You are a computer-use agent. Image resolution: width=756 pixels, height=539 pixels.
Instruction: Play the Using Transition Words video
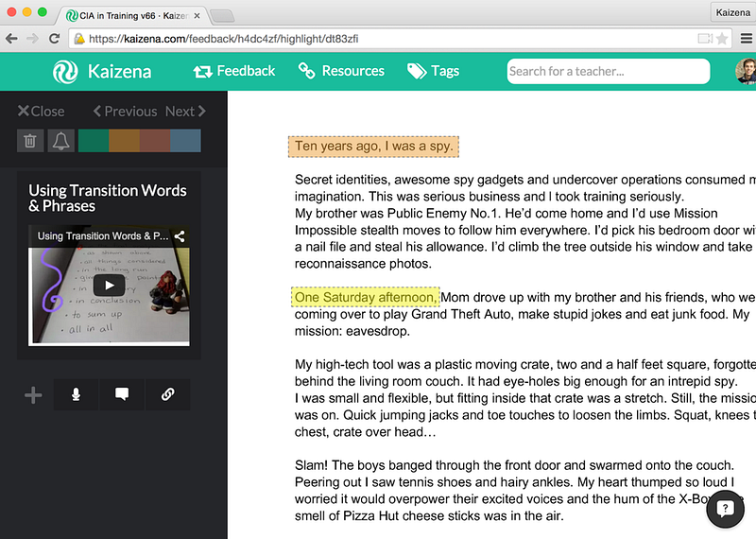109,285
